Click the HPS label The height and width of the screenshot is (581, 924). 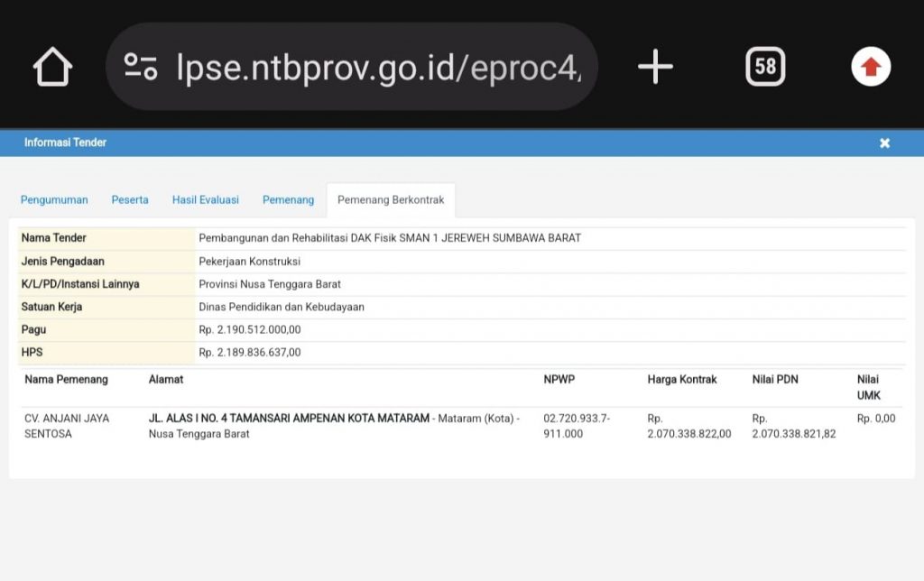click(x=32, y=353)
